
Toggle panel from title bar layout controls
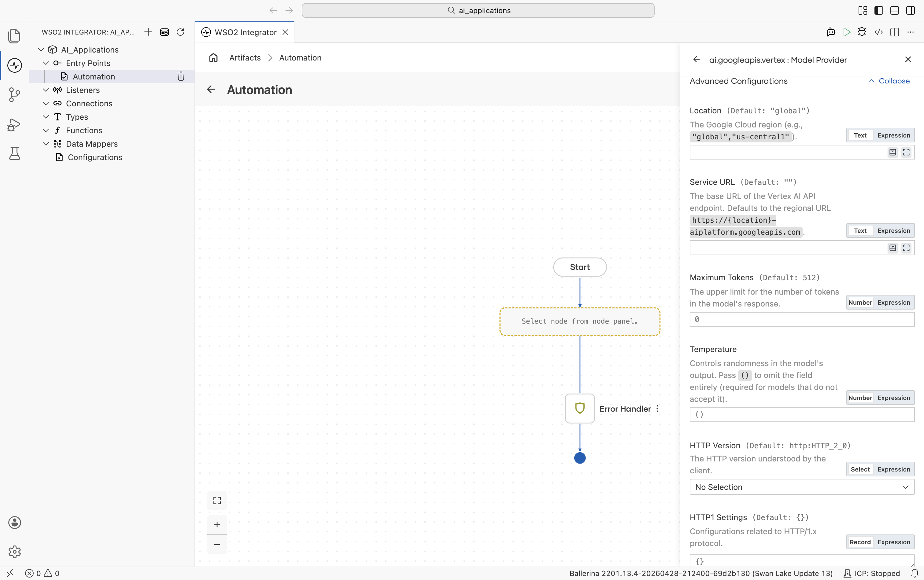click(894, 10)
